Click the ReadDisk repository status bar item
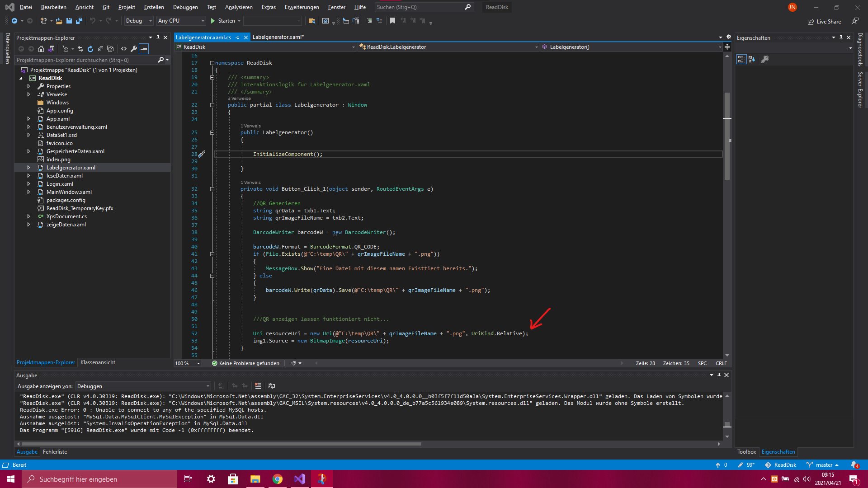This screenshot has width=868, height=488. [x=781, y=465]
